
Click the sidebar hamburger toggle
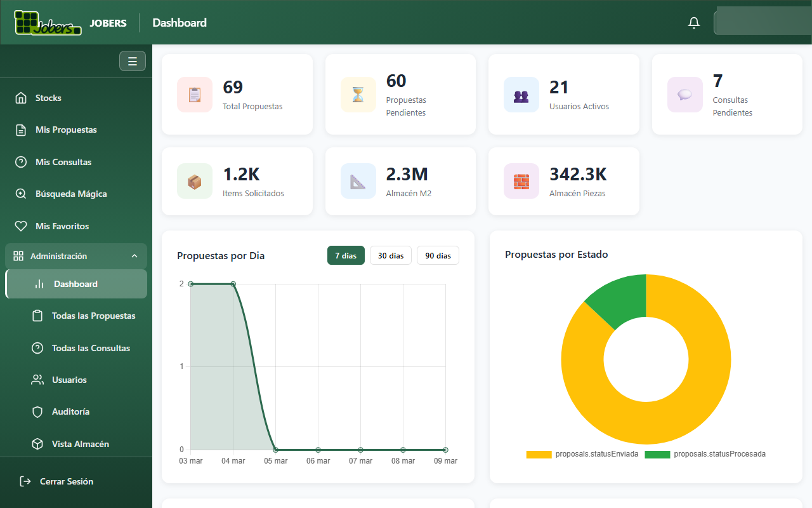coord(132,61)
